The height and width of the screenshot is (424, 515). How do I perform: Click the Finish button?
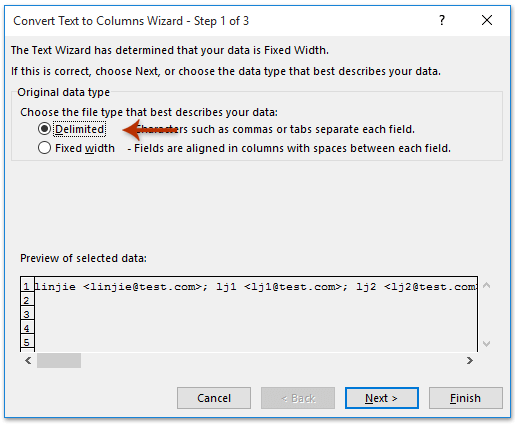pyautogui.click(x=465, y=398)
